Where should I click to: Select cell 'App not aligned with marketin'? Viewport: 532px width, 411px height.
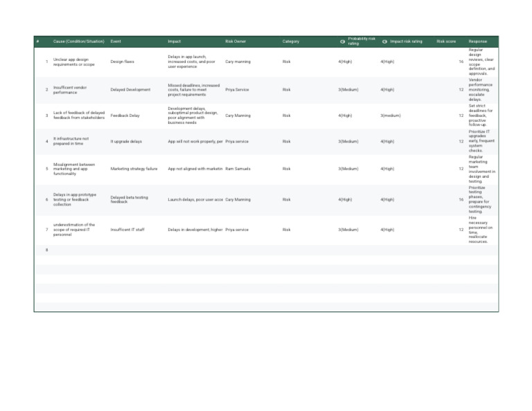point(195,169)
